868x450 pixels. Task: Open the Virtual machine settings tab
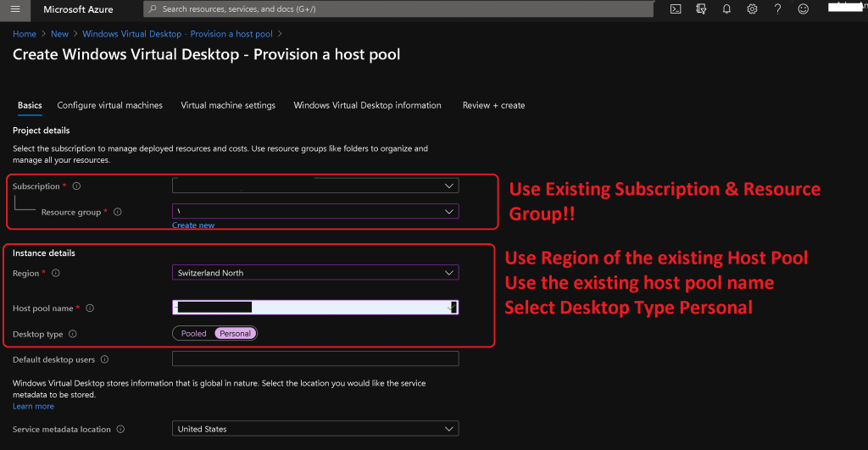[228, 105]
